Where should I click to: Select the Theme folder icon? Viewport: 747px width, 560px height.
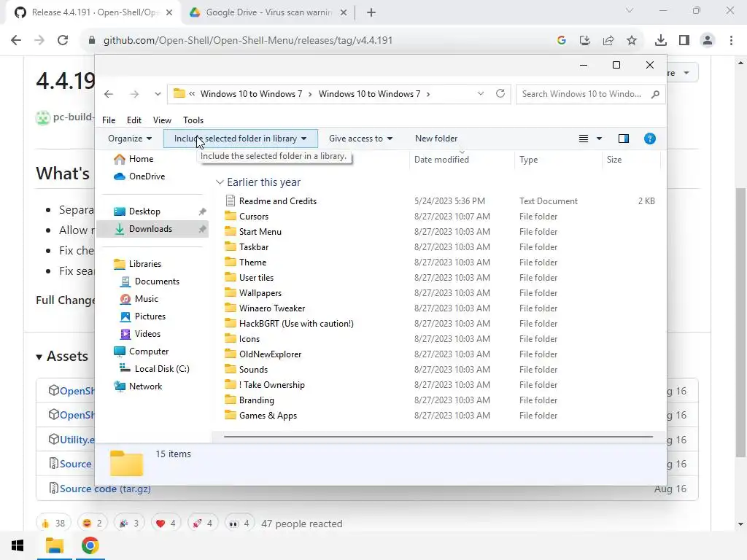tap(231, 262)
